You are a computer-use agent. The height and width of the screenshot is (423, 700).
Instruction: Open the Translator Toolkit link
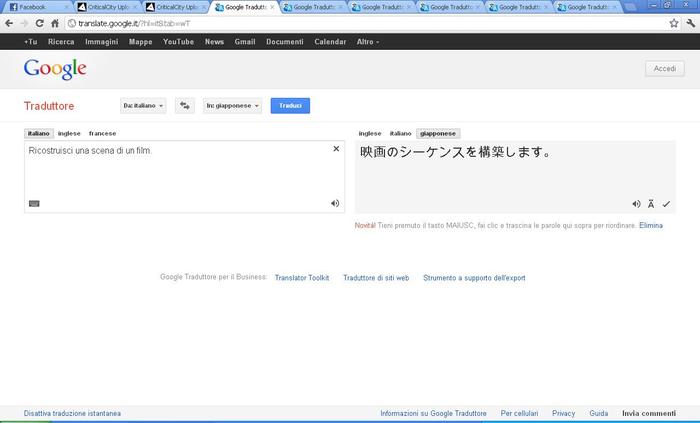(302, 278)
